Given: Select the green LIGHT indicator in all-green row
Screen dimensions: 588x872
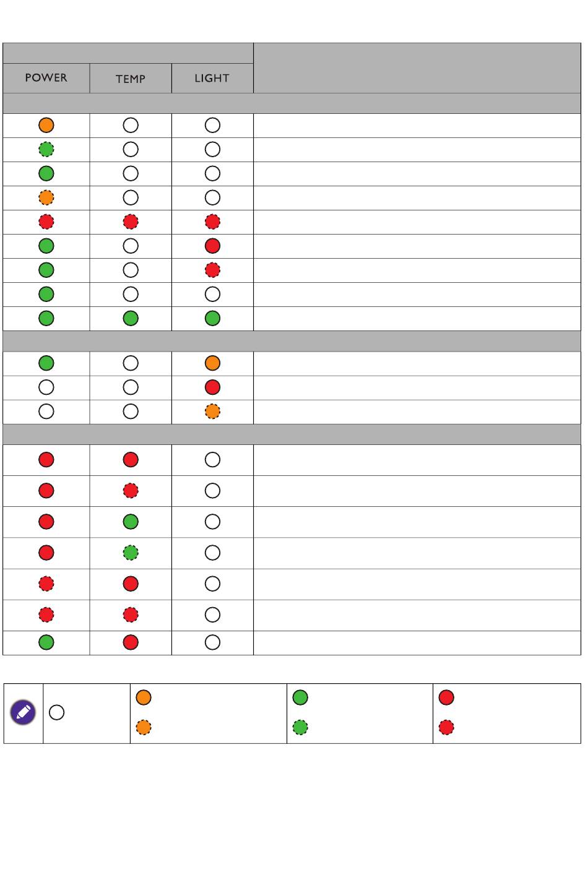Looking at the screenshot, I should (212, 318).
